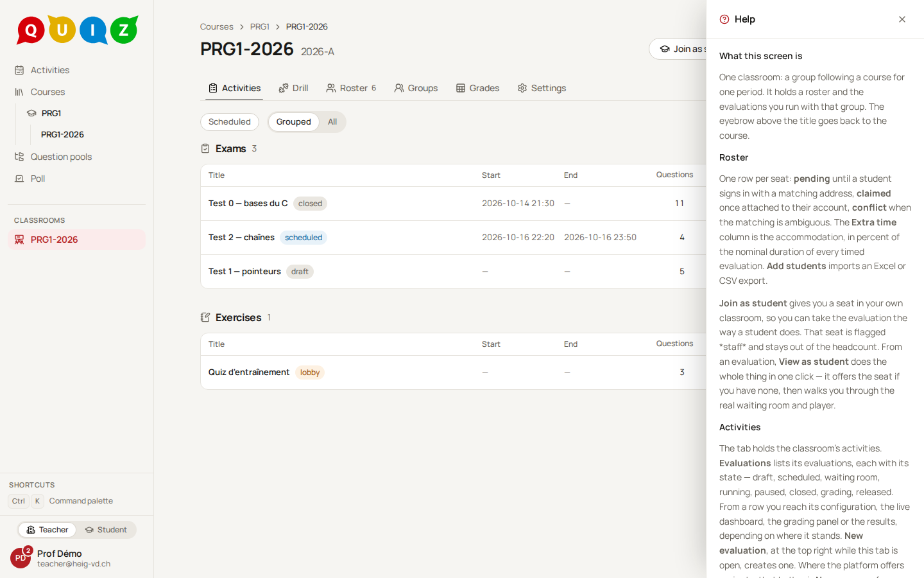Click the Courses breadcrumb link
This screenshot has width=924, height=578.
[x=216, y=26]
